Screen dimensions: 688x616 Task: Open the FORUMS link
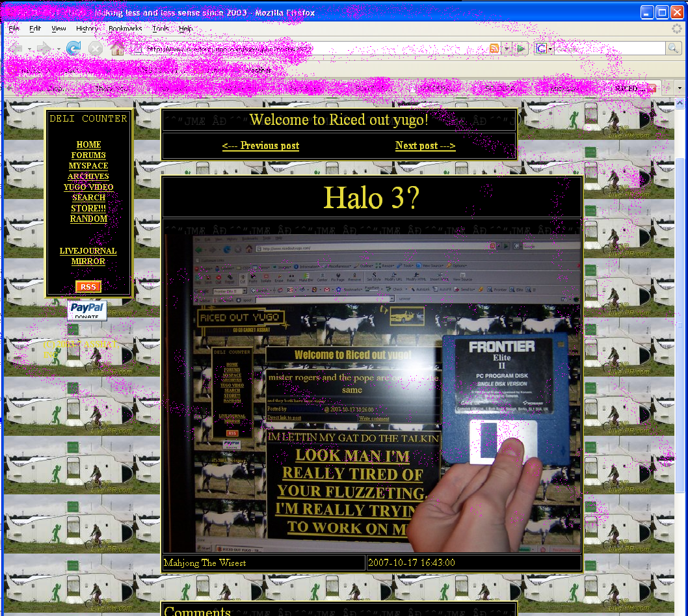click(88, 155)
